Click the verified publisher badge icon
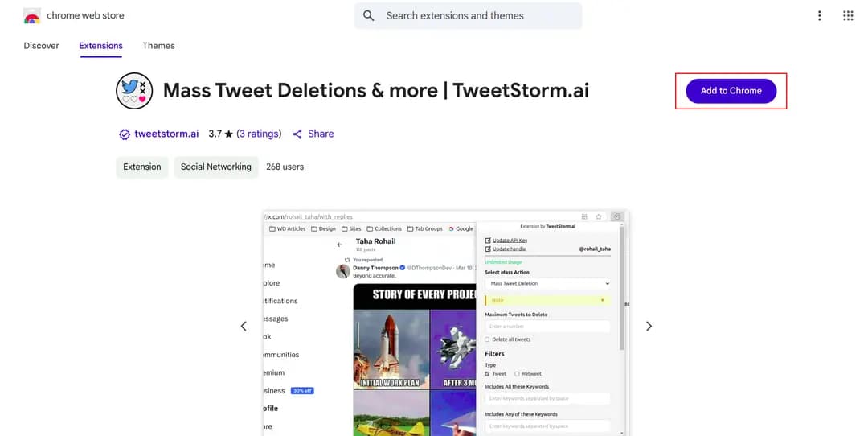The image size is (868, 436). click(x=125, y=134)
